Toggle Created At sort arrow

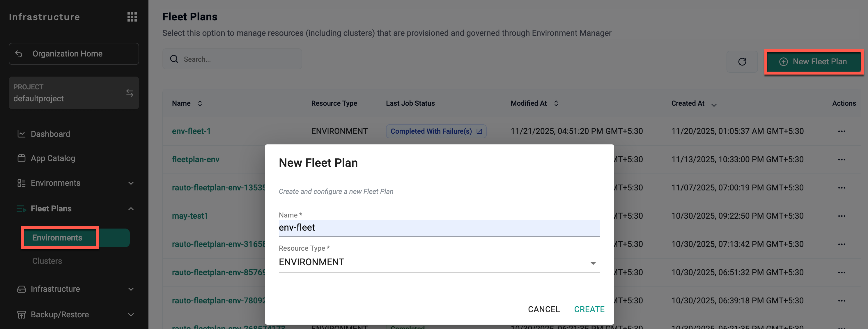pos(714,103)
